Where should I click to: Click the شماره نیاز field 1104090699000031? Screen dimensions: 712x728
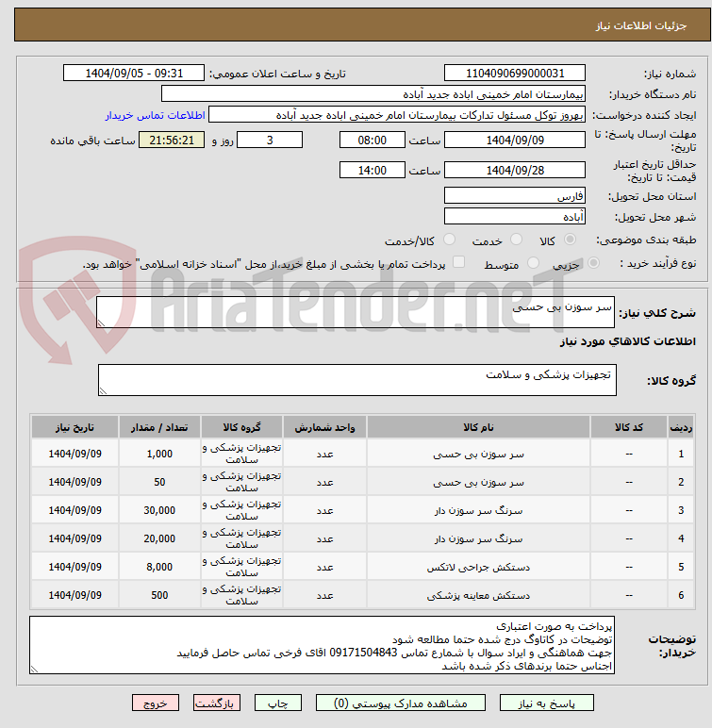[x=515, y=73]
